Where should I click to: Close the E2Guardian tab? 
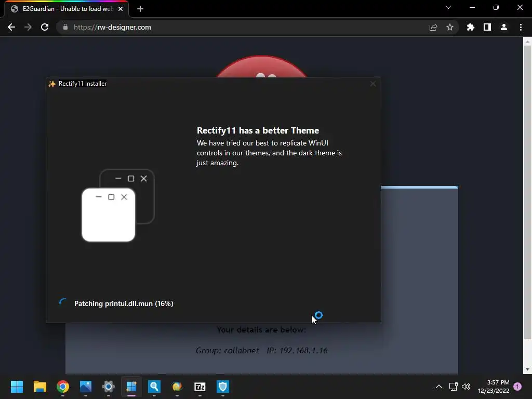[121, 9]
